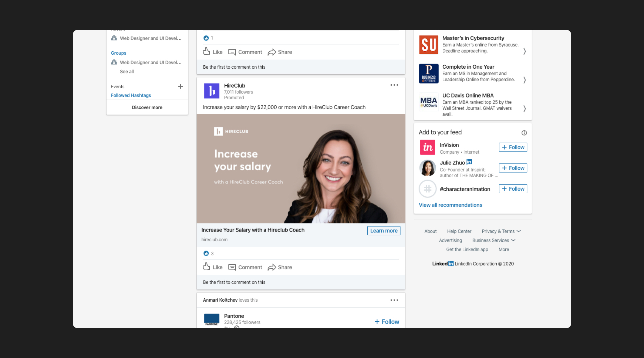Click 'Be the first to comment' under top post
The height and width of the screenshot is (358, 644).
pos(234,67)
